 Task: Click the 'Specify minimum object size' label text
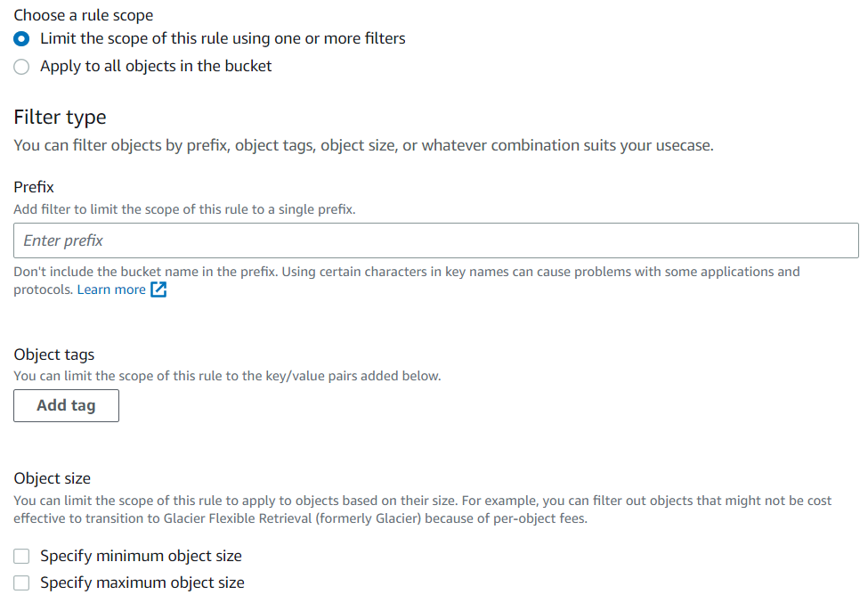(142, 556)
